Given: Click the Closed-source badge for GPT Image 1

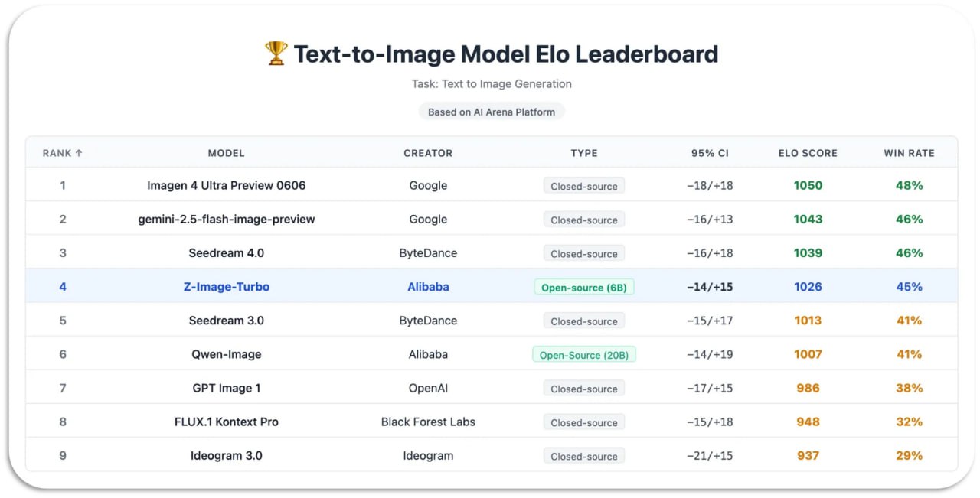Looking at the screenshot, I should pyautogui.click(x=584, y=389).
